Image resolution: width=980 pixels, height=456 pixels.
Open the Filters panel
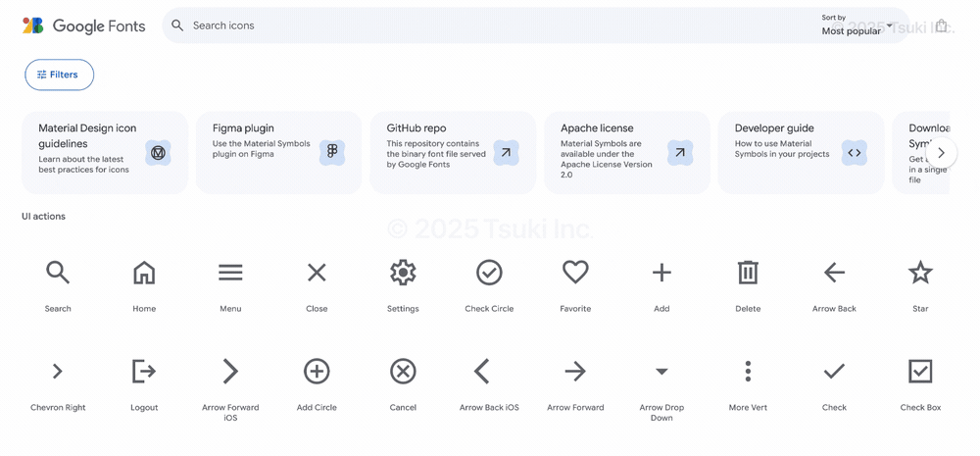pyautogui.click(x=60, y=75)
